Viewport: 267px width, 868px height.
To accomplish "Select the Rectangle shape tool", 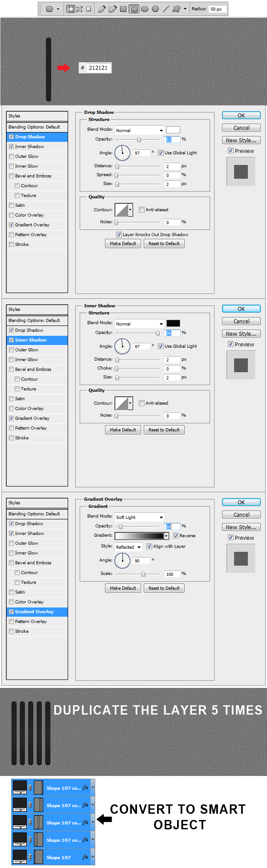I will [123, 9].
